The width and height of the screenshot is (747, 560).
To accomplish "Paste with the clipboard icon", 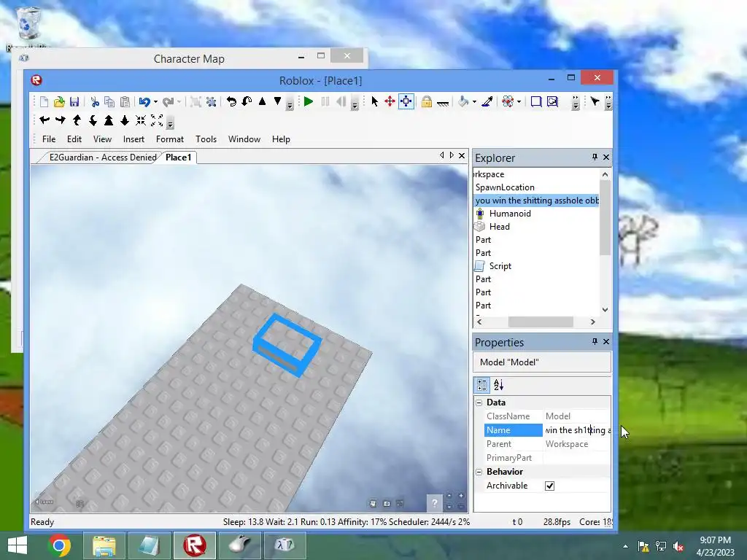I will 125,101.
